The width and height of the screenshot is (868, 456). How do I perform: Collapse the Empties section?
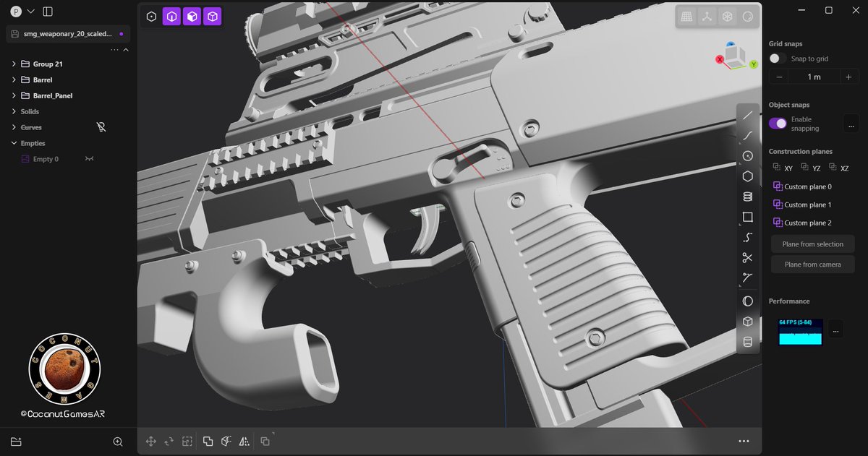[14, 143]
